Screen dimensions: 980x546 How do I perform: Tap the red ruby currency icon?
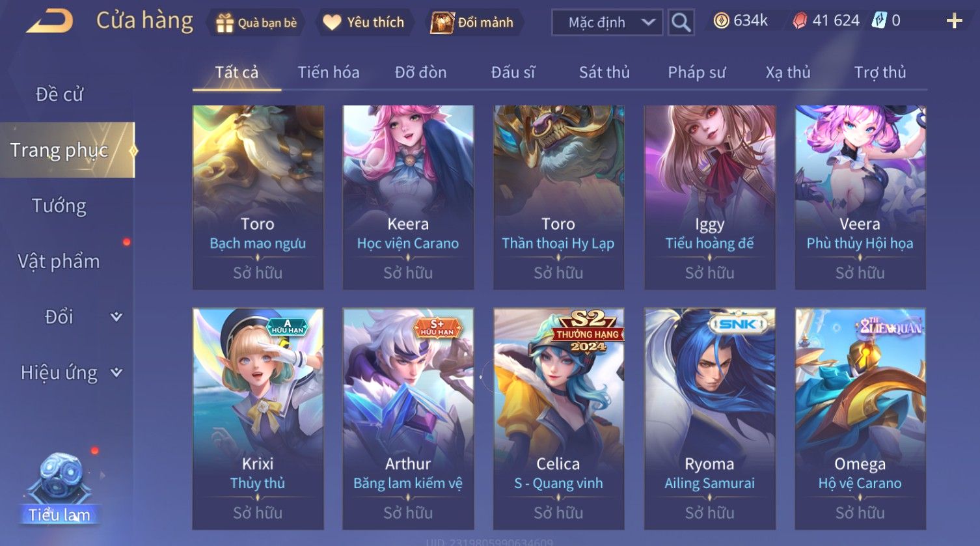(800, 21)
